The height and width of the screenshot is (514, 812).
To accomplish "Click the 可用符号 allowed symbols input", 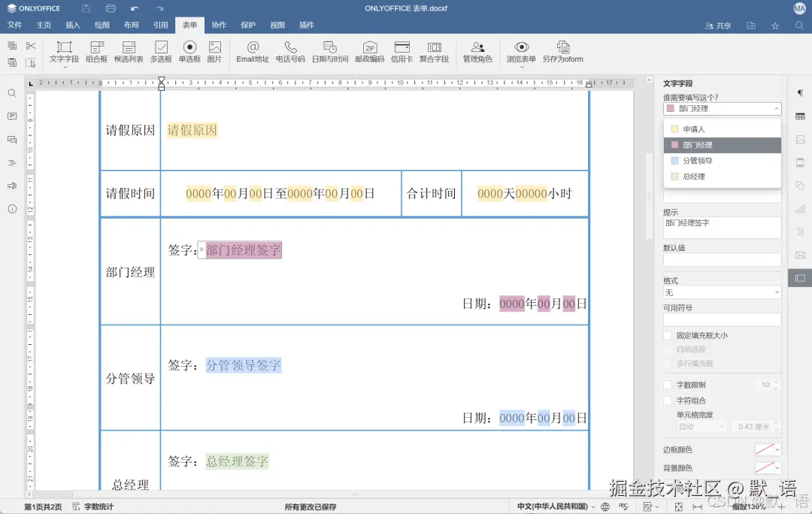I will pos(722,319).
